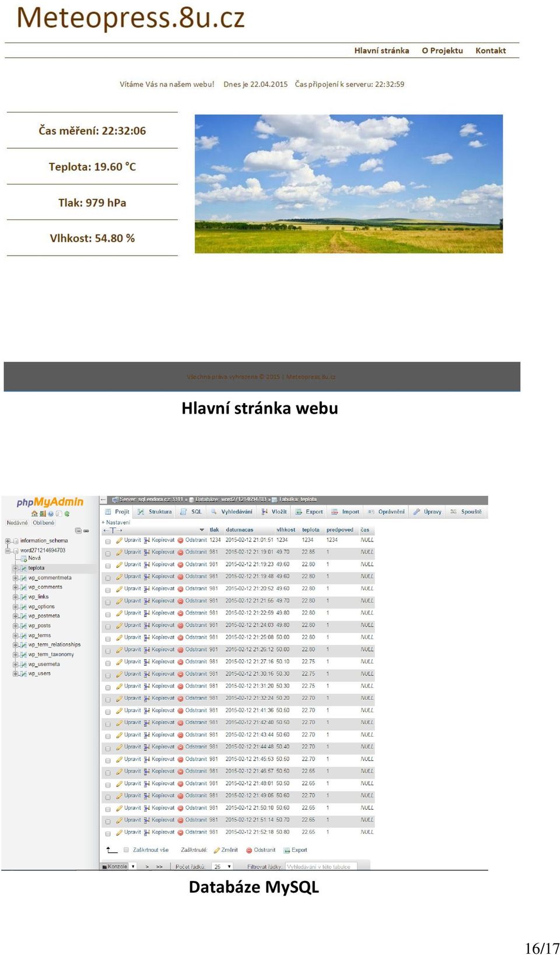Click the Nová new table icon

24,558
